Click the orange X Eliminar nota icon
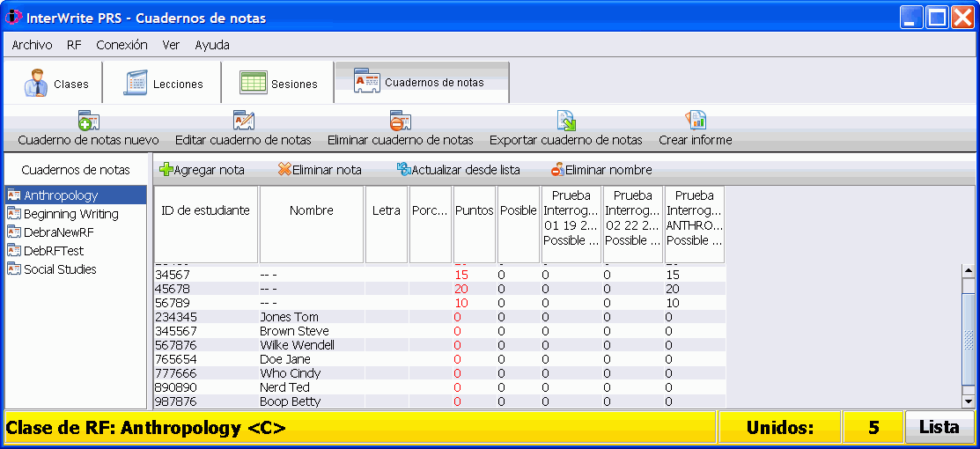980x449 pixels. [284, 169]
